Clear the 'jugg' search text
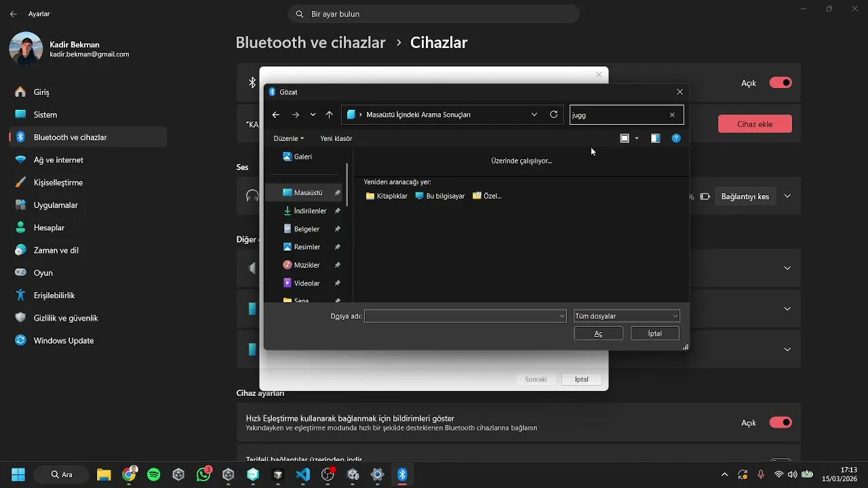Image resolution: width=868 pixels, height=488 pixels. 672,115
